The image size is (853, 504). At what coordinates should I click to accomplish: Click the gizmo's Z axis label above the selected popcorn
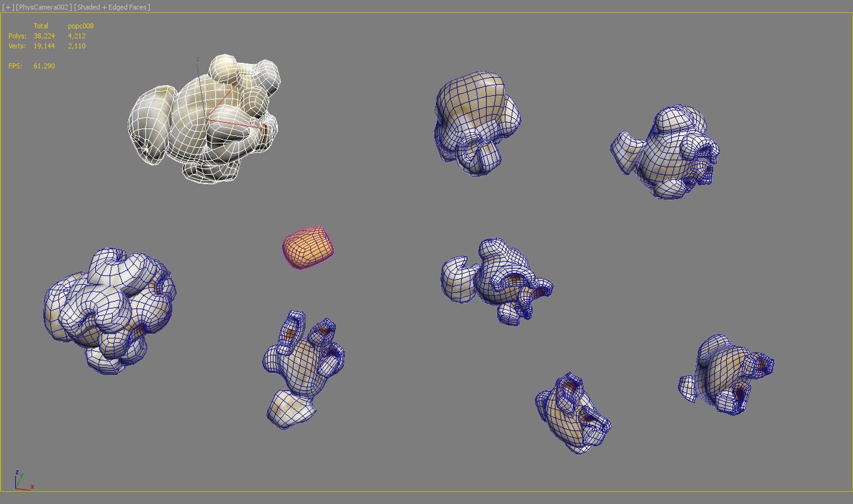(x=198, y=59)
